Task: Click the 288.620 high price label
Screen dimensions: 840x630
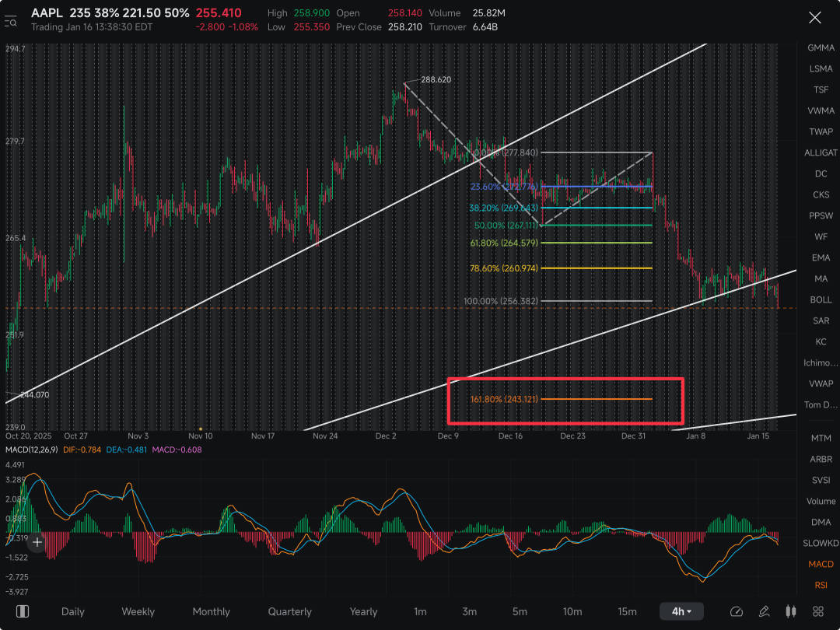Action: point(436,79)
